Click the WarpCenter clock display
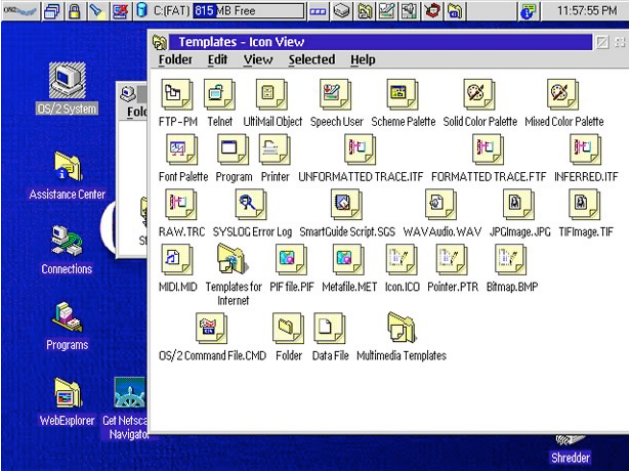 (586, 11)
